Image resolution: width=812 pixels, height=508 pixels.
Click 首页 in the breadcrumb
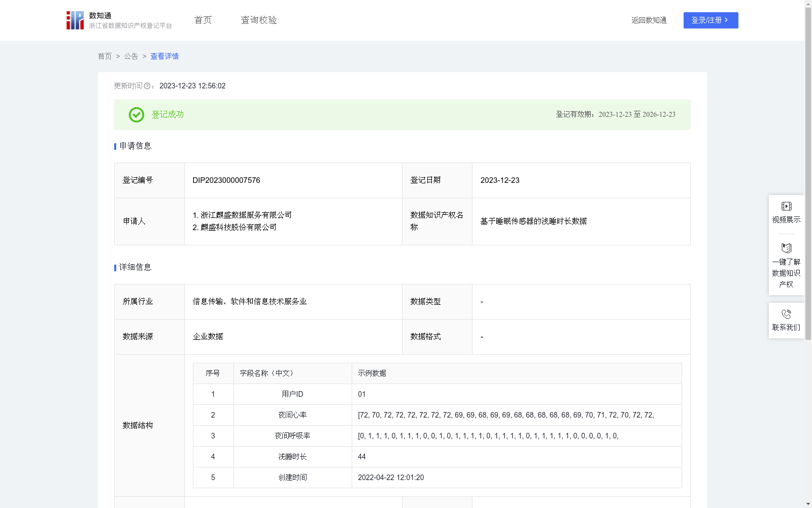(105, 56)
